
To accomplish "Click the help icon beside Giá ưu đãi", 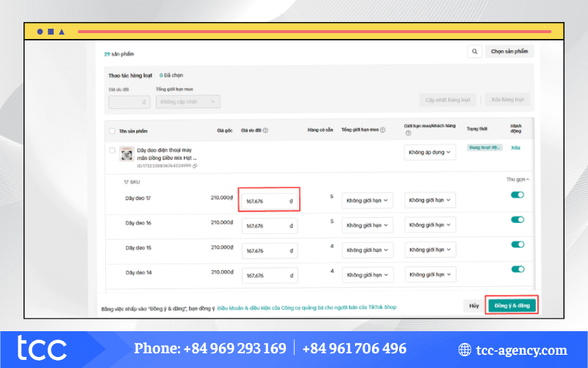I will [x=265, y=130].
